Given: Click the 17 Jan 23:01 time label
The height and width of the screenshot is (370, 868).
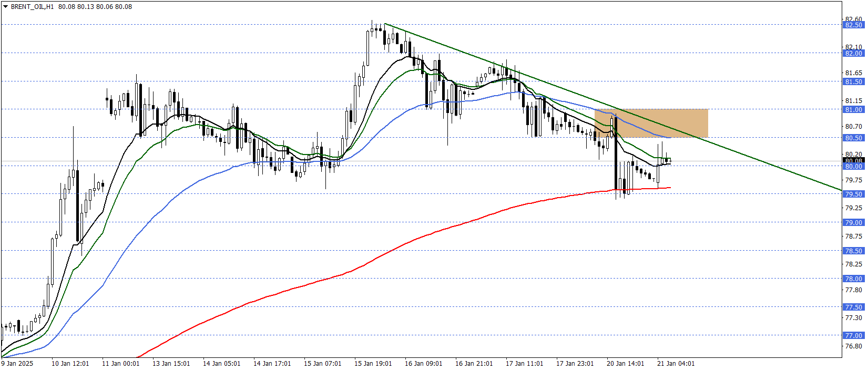Looking at the screenshot, I should click(575, 363).
